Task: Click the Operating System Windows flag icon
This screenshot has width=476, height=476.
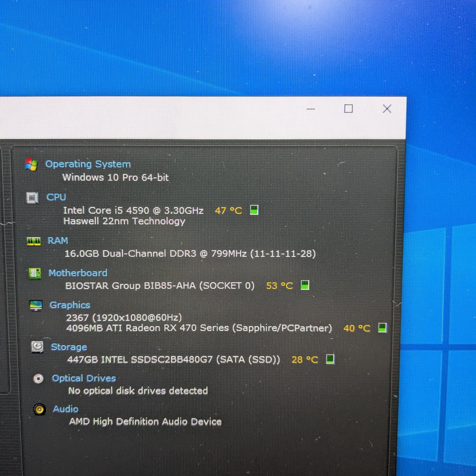Action: (31, 164)
